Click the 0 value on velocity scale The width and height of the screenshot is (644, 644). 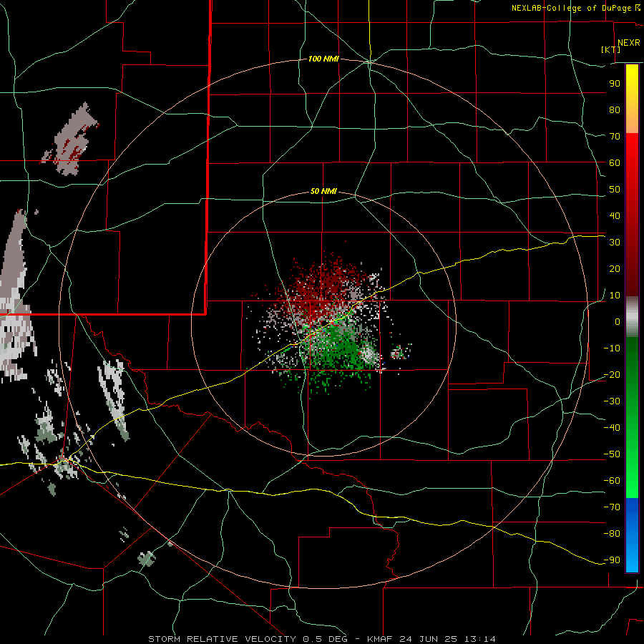[618, 321]
